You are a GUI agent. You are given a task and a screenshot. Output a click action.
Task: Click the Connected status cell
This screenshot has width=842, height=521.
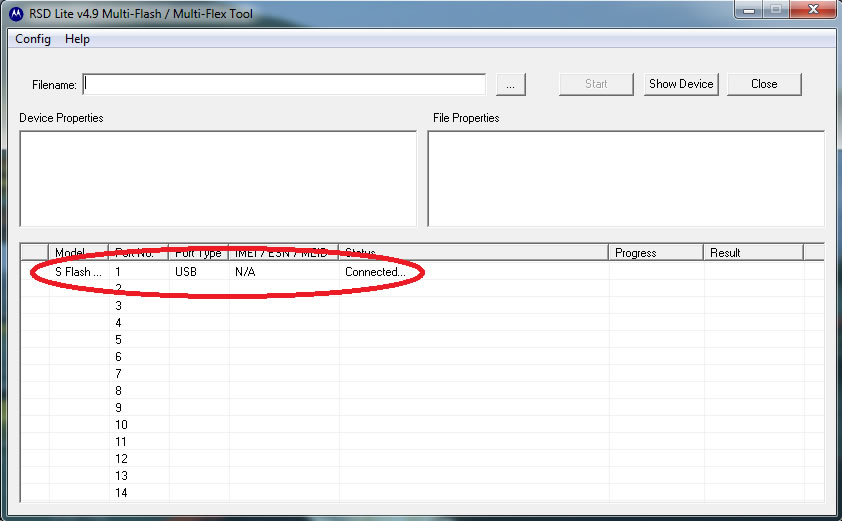click(x=375, y=272)
